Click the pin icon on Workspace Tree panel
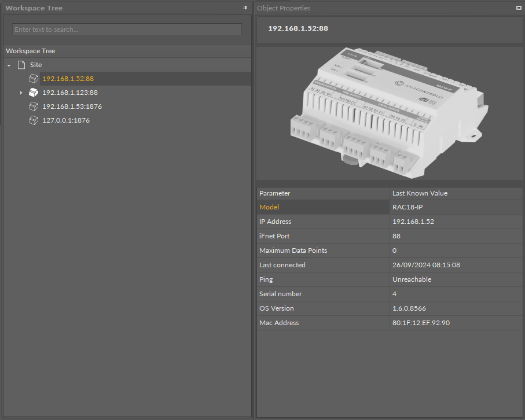The height and width of the screenshot is (420, 525). click(245, 8)
